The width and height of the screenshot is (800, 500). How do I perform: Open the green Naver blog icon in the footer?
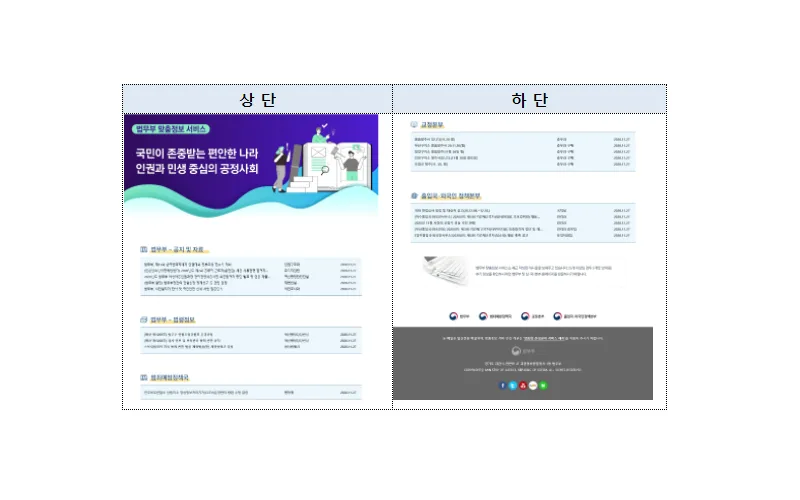pos(543,386)
